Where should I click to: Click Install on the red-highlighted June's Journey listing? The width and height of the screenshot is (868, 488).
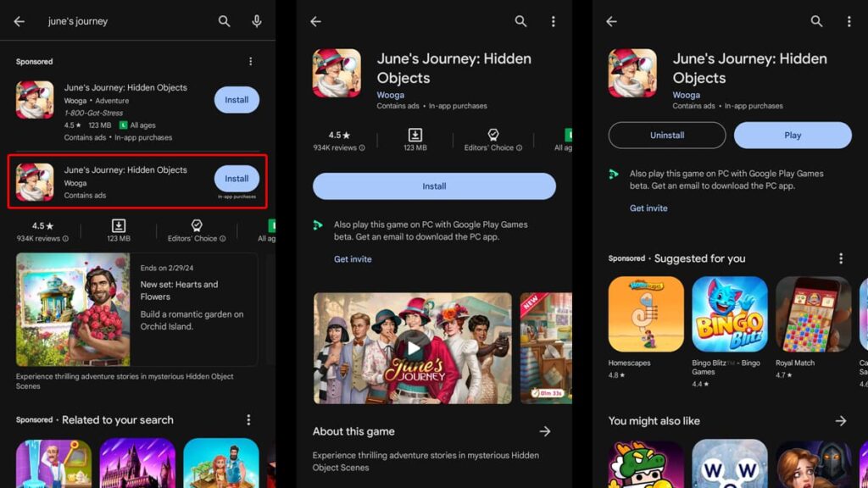(236, 179)
